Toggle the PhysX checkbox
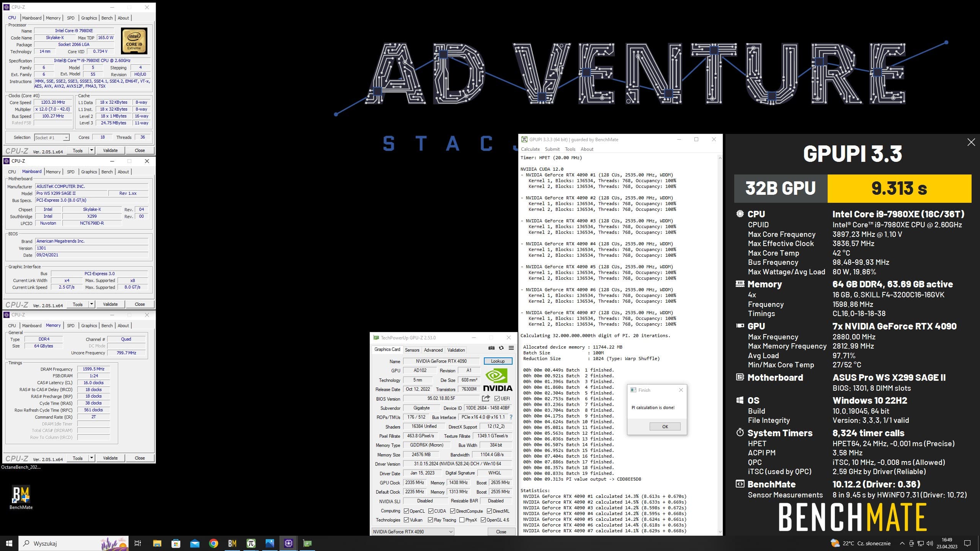 pos(462,520)
